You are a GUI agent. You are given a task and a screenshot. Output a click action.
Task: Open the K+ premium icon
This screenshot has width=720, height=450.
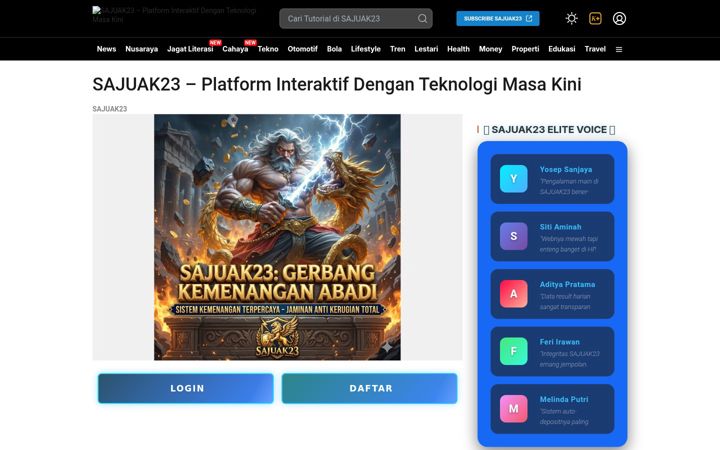click(595, 18)
